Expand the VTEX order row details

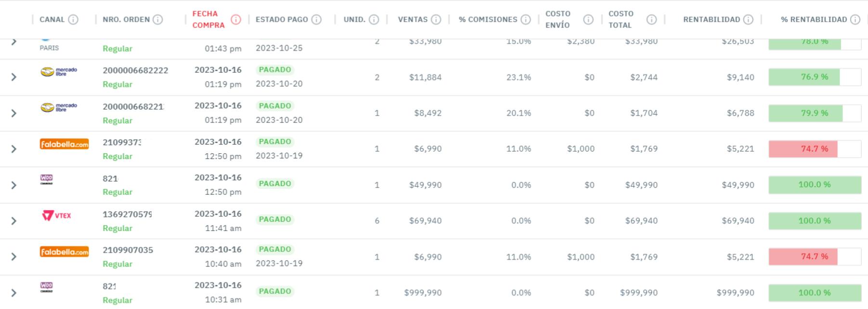click(x=14, y=220)
